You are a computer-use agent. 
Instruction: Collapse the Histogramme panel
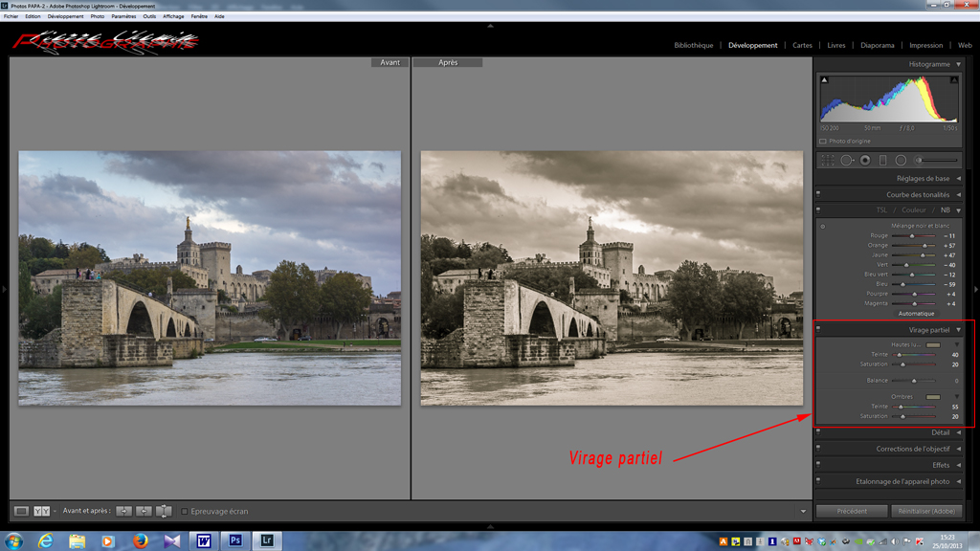click(959, 64)
